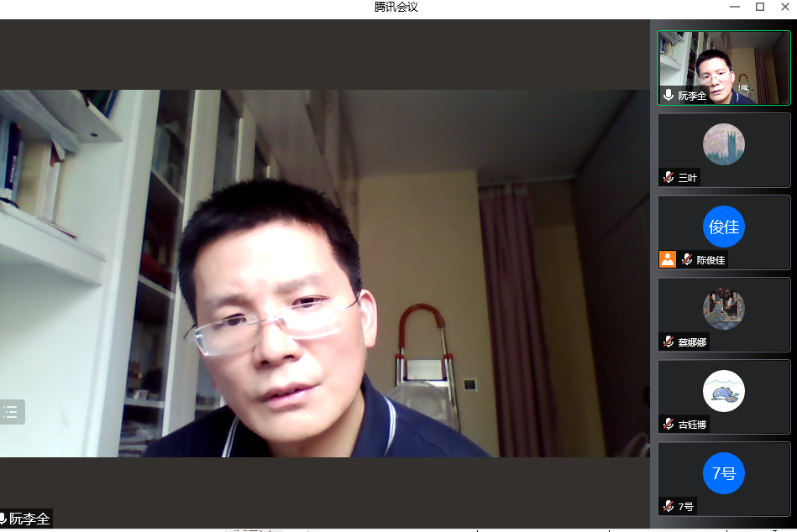Click the 阮李全 name label at bottom left
This screenshot has width=797, height=532.
pos(29,519)
